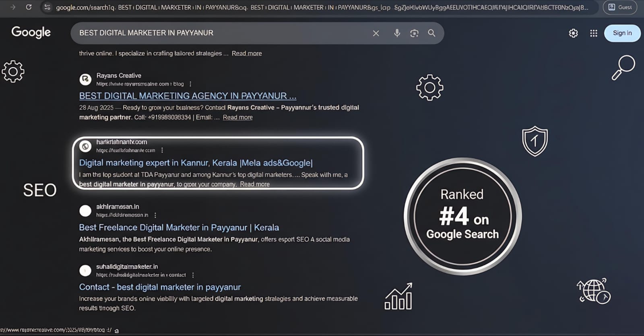Click the browser address bar URL
644x336 pixels.
pyautogui.click(x=322, y=7)
